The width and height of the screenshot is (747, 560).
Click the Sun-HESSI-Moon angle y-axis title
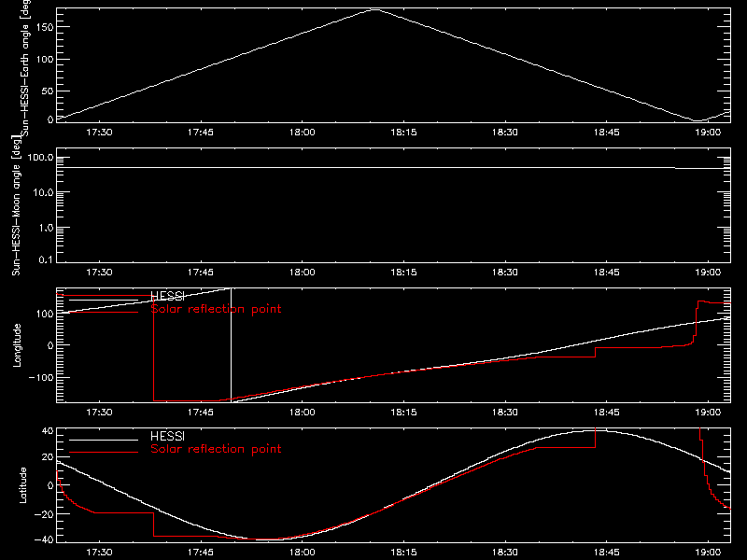[x=16, y=205]
